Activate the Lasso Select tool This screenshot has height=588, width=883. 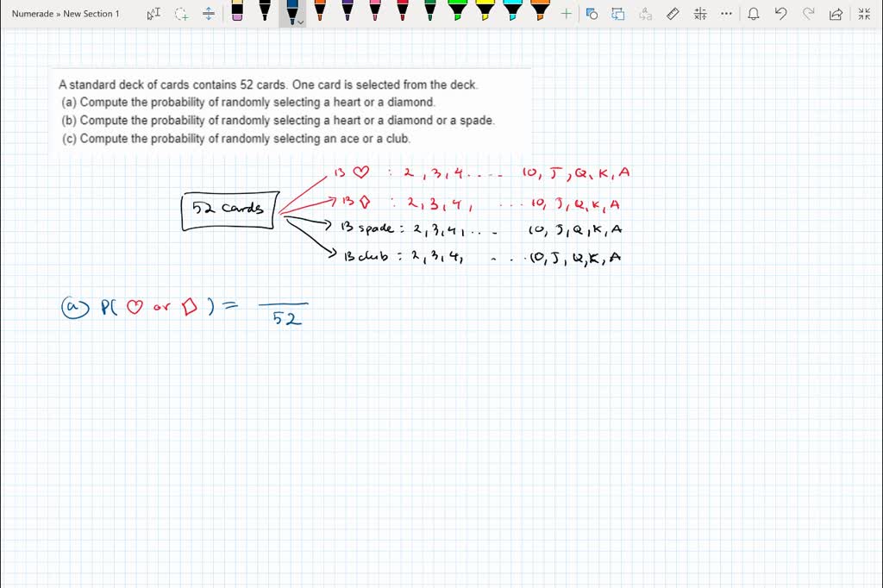pos(181,14)
